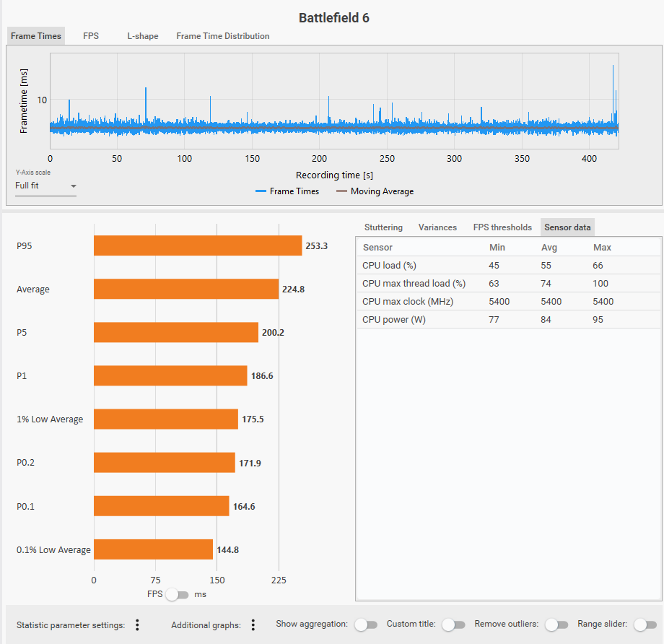Screen dimensions: 664x644
Task: Open Statistic parameter settings three-dot menu
Action: point(137,625)
